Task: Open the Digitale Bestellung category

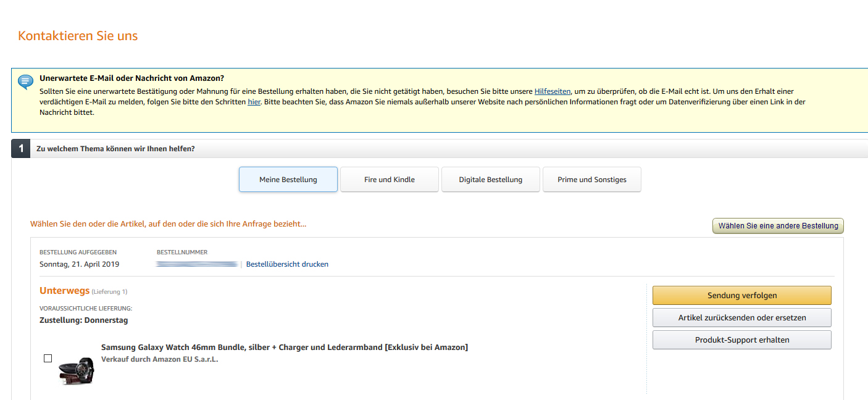Action: point(490,179)
